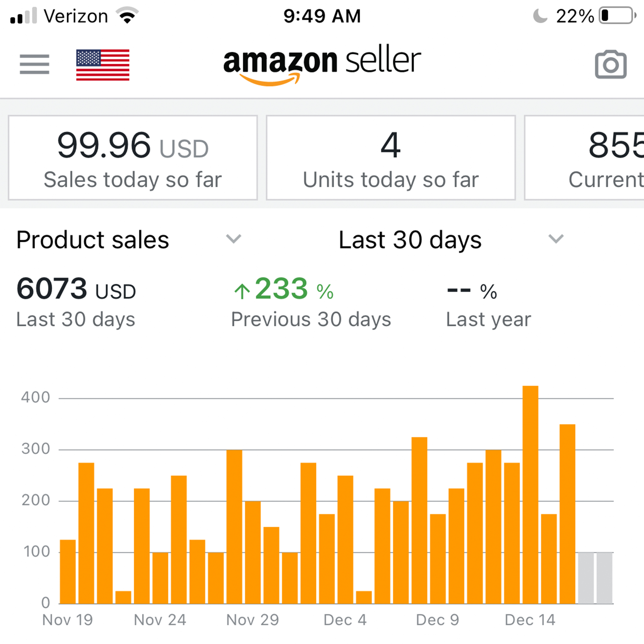This screenshot has height=644, width=644.
Task: Select the first gray bar in chart
Action: coord(586,578)
